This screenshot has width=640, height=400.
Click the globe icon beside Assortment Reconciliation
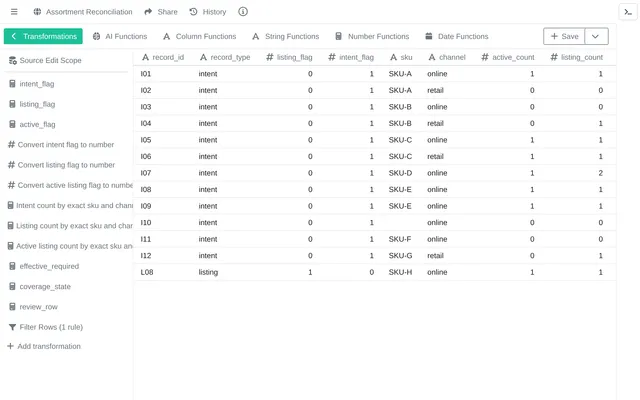(37, 12)
